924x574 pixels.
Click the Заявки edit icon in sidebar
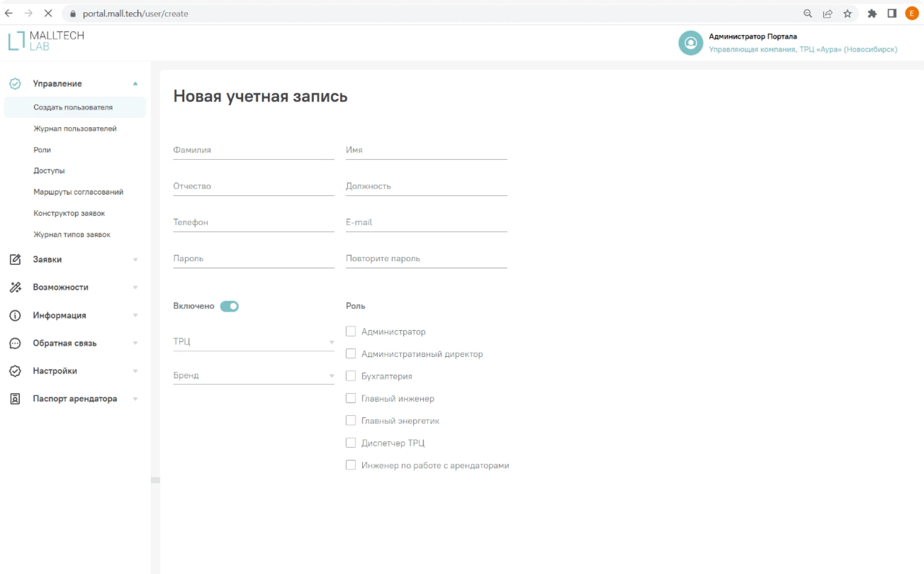coord(15,260)
